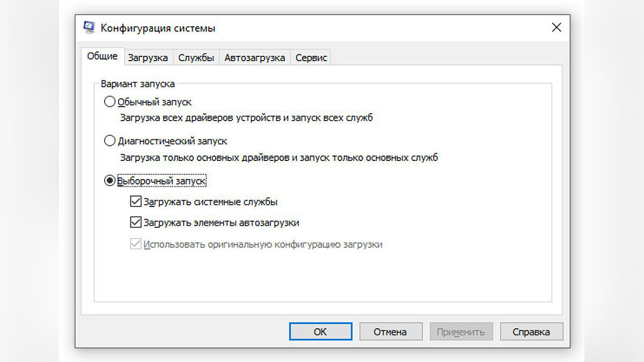Select the Обычный запуск radio button

(x=109, y=102)
